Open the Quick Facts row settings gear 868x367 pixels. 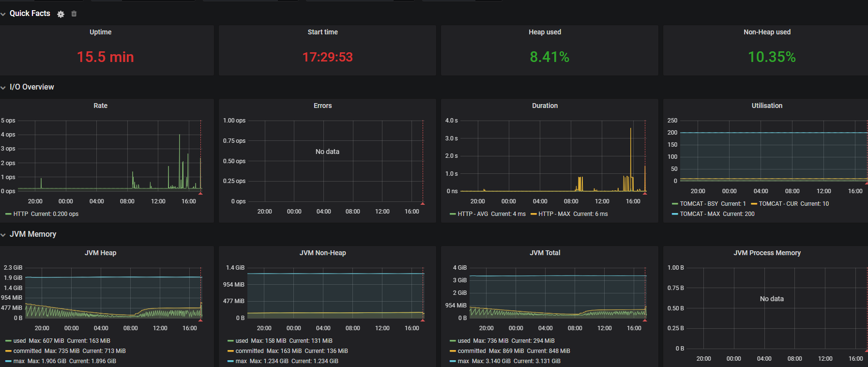click(x=61, y=14)
